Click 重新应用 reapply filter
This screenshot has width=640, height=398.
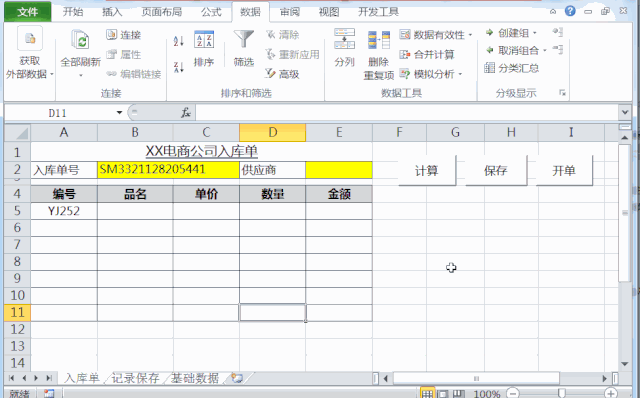292,54
